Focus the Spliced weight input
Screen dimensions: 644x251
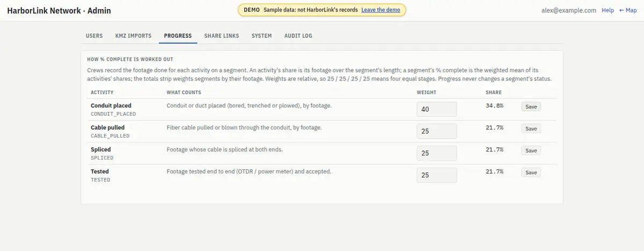click(437, 153)
